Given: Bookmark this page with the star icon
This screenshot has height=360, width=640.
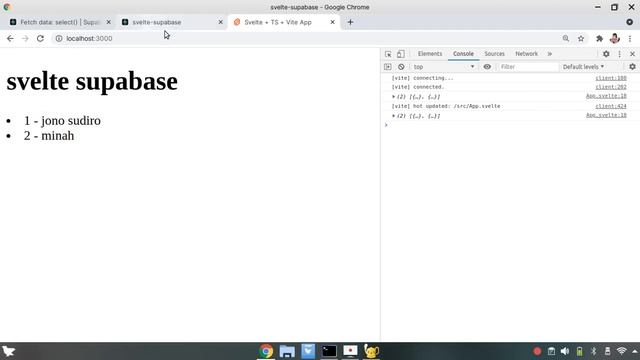Looking at the screenshot, I should click(x=581, y=38).
